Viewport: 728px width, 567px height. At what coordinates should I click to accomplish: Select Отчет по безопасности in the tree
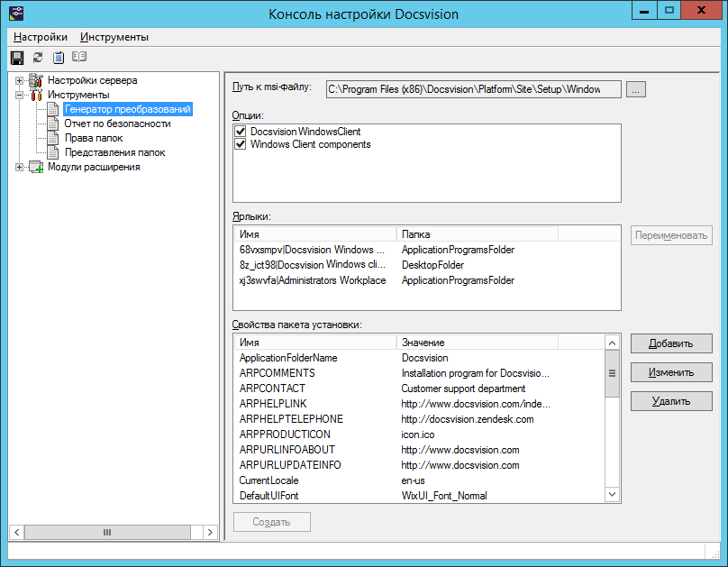117,123
